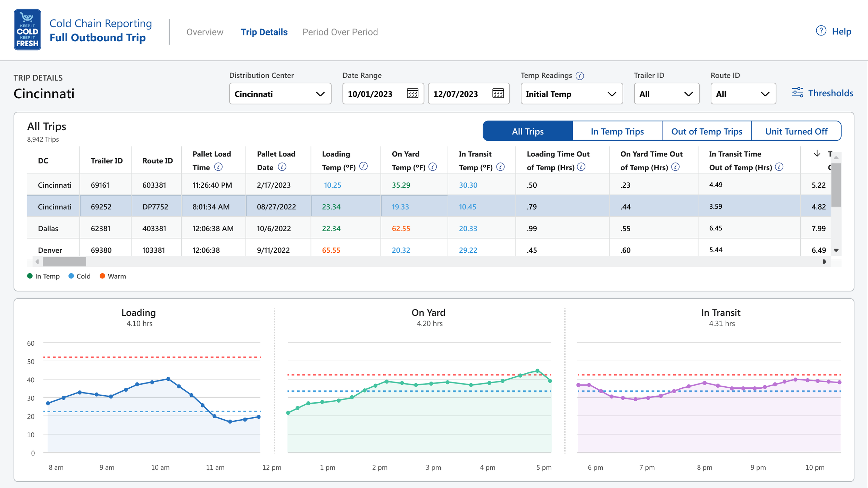Click the sort arrow on last column
This screenshot has width=868, height=488.
pos(817,153)
